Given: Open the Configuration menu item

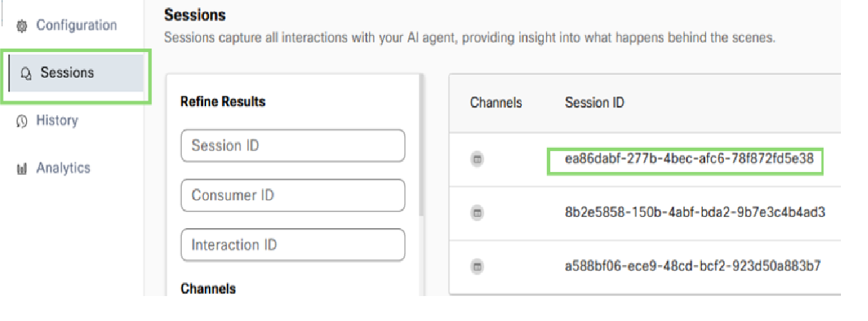Looking at the screenshot, I should coord(76,26).
